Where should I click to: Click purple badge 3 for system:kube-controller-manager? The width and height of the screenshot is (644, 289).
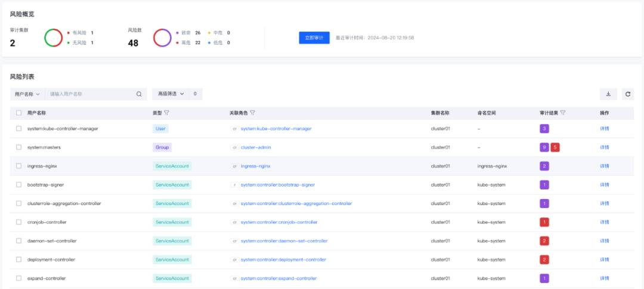pos(544,129)
